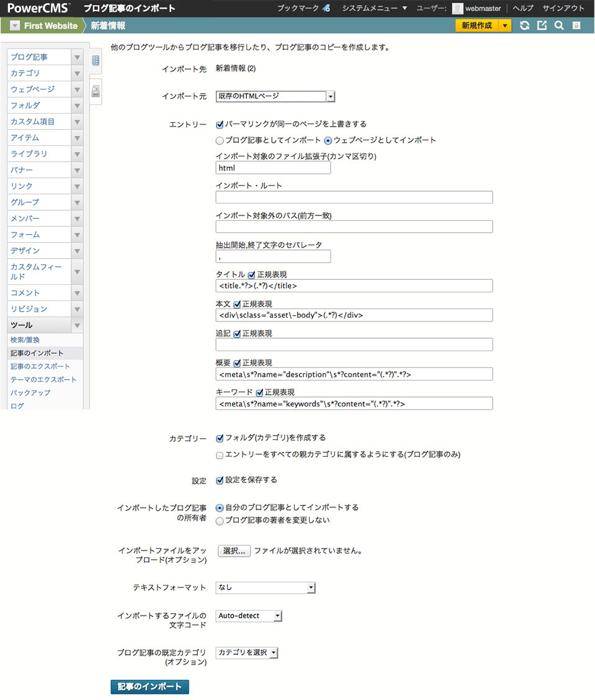
Task: Expand the メンバー sidebar arrow
Action: pyautogui.click(x=77, y=218)
